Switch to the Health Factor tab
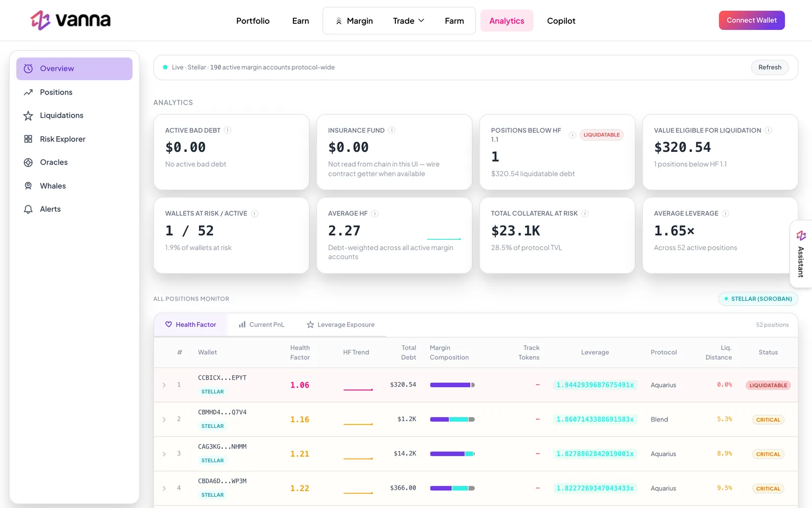The height and width of the screenshot is (508, 812). (x=191, y=325)
